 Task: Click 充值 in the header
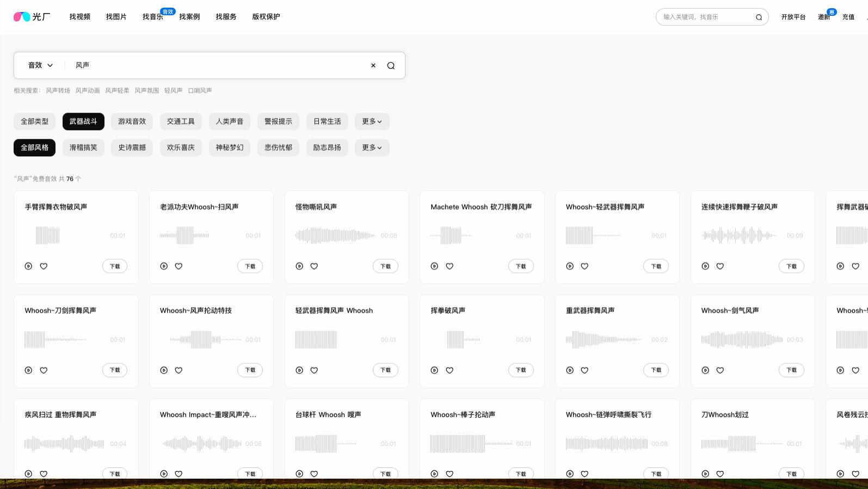[x=848, y=17]
